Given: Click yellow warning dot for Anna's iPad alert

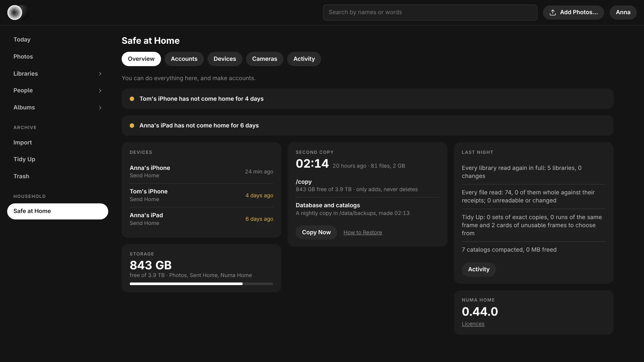Looking at the screenshot, I should pyautogui.click(x=132, y=125).
